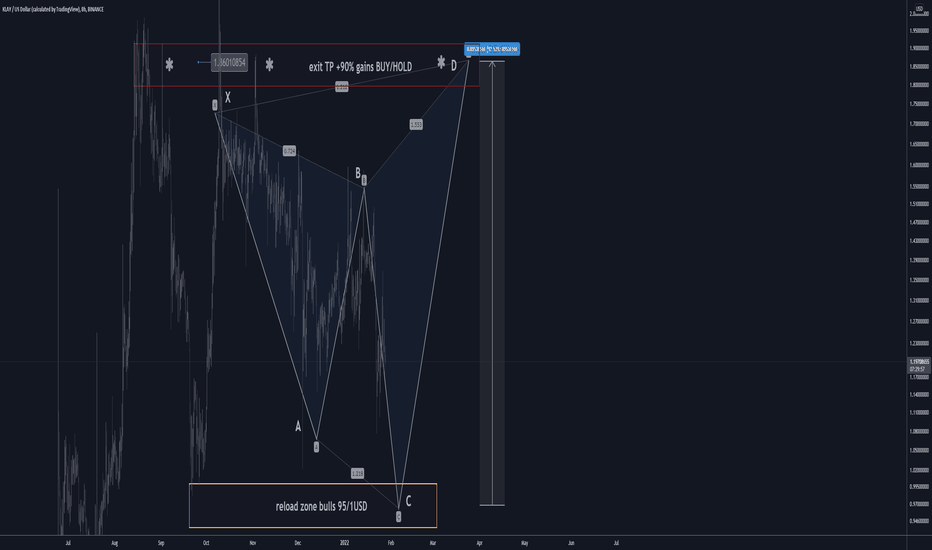This screenshot has height=550, width=932.
Task: Click the KLAY / US Dollar chart title
Action: (x=53, y=10)
